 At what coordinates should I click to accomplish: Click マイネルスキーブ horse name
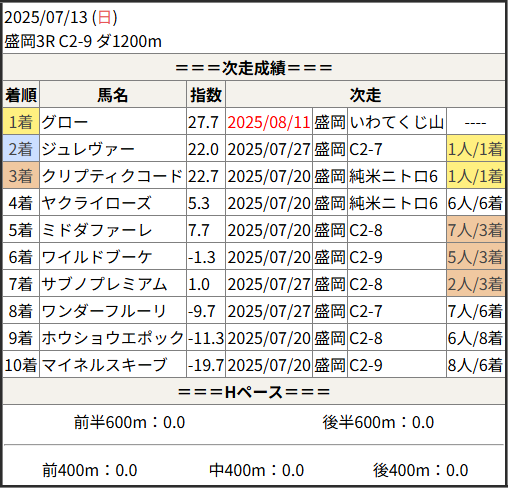(104, 365)
